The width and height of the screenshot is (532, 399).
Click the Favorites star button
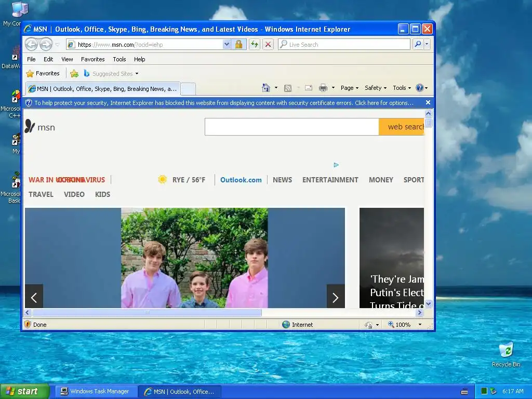pos(43,73)
